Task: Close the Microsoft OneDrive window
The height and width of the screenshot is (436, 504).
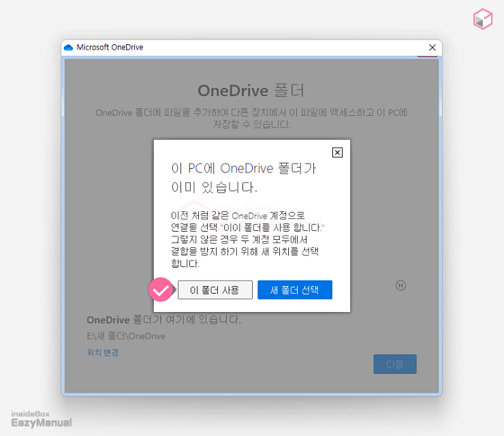Action: (432, 48)
